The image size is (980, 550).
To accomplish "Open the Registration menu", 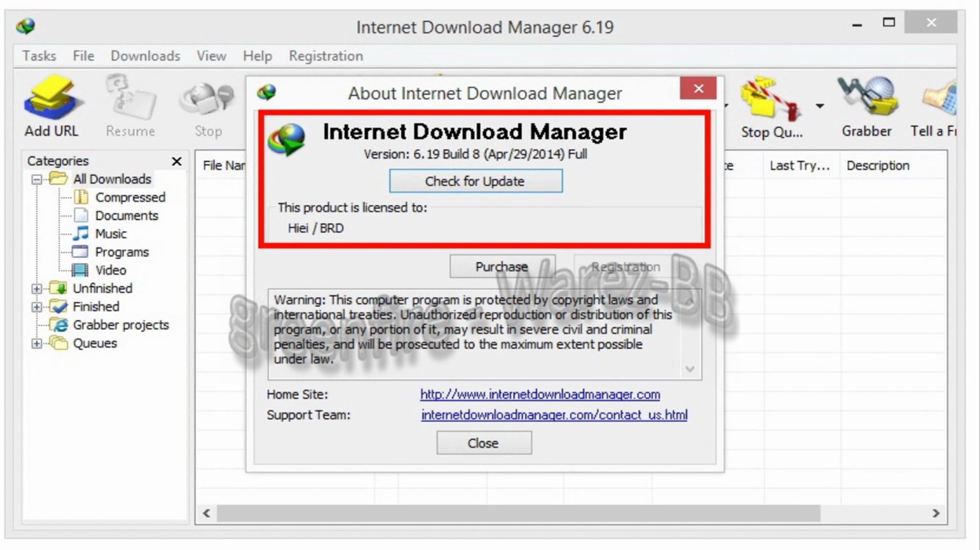I will tap(326, 56).
